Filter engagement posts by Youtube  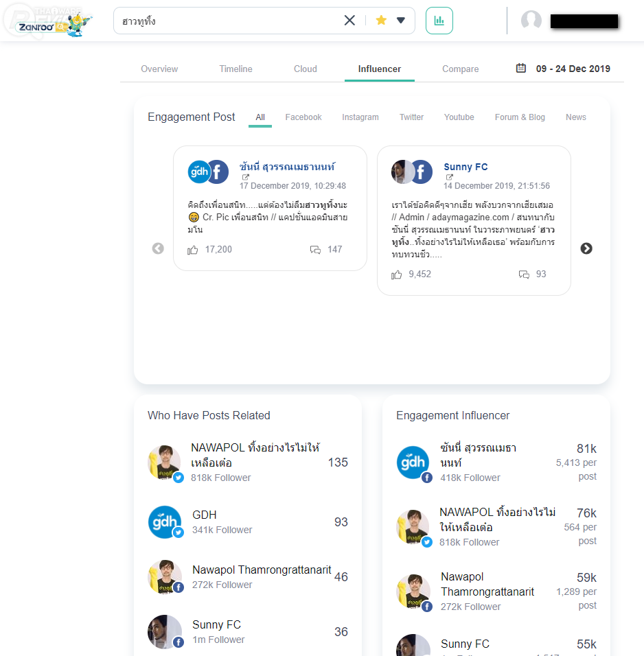tap(459, 117)
